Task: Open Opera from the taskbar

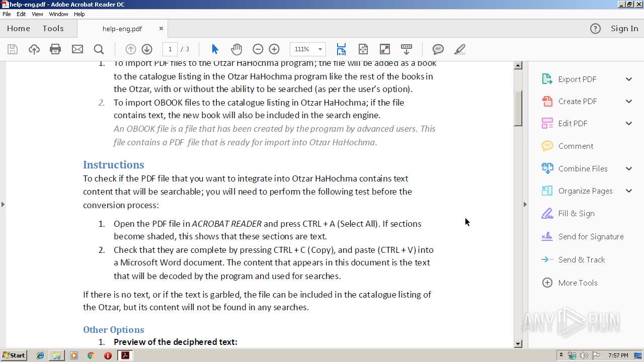Action: pos(108,355)
